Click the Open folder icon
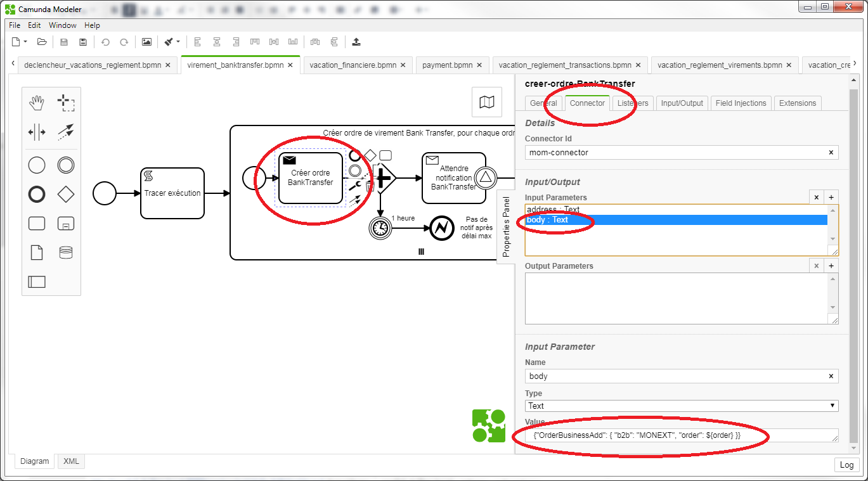The height and width of the screenshot is (481, 868). (42, 42)
